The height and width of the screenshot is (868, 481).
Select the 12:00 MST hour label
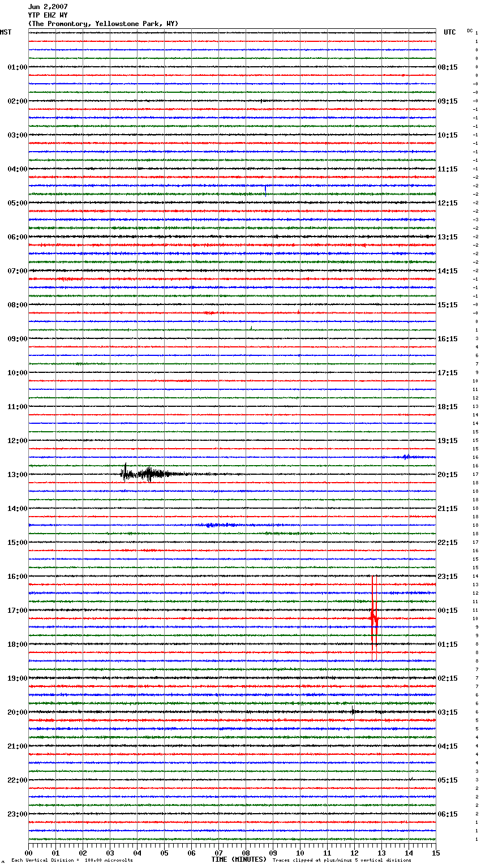[x=18, y=441]
